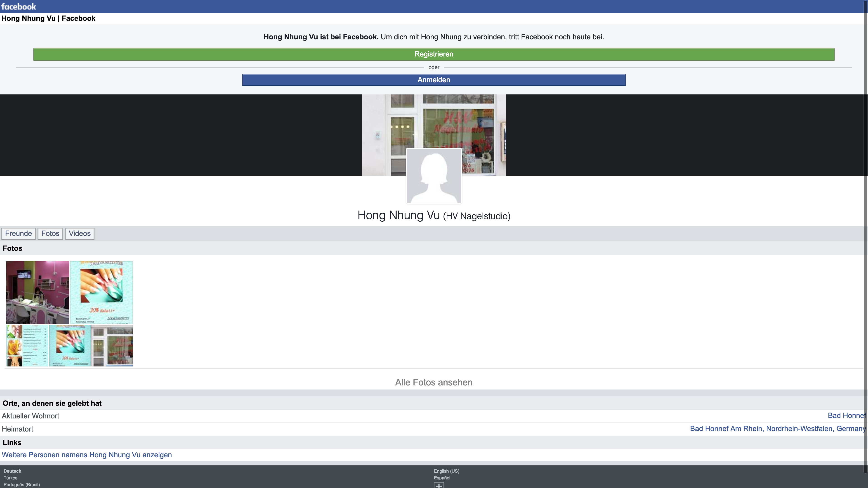Click the green Registrieren button
The width and height of the screenshot is (868, 488).
tap(434, 54)
